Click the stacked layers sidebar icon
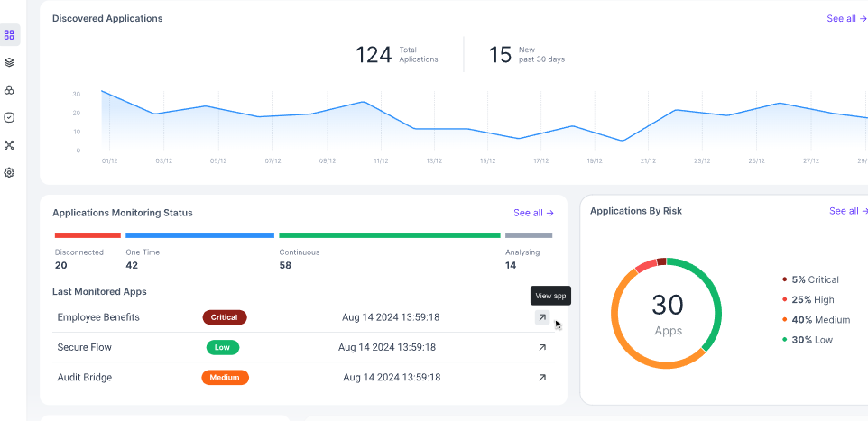This screenshot has width=868, height=421. coord(9,62)
